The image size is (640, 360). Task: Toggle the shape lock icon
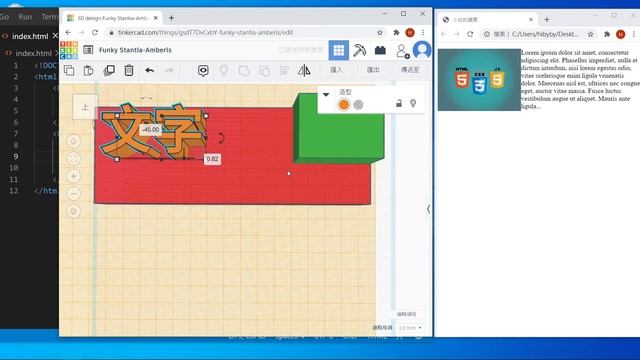[x=399, y=103]
